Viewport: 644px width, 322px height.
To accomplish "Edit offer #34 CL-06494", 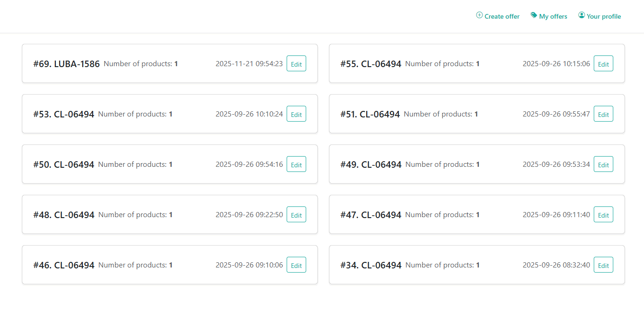I will click(x=603, y=265).
